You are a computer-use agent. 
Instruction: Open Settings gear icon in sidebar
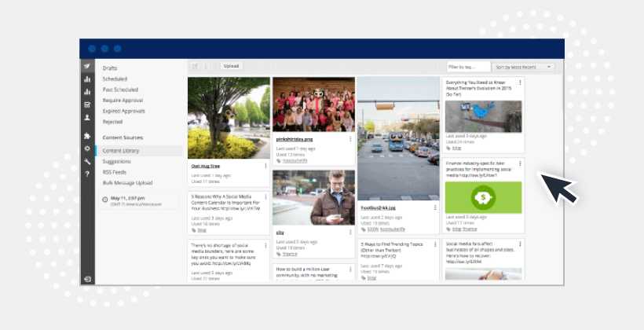pos(87,148)
